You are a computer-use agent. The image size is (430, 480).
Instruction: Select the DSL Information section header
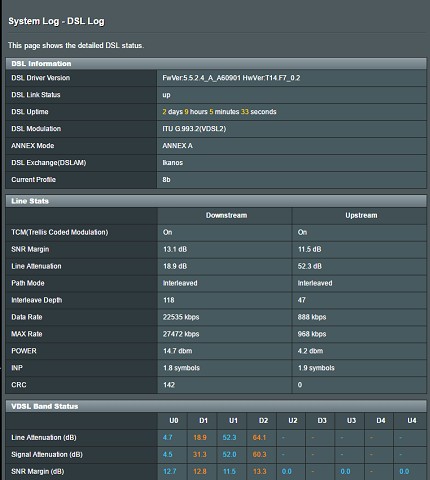pyautogui.click(x=216, y=64)
